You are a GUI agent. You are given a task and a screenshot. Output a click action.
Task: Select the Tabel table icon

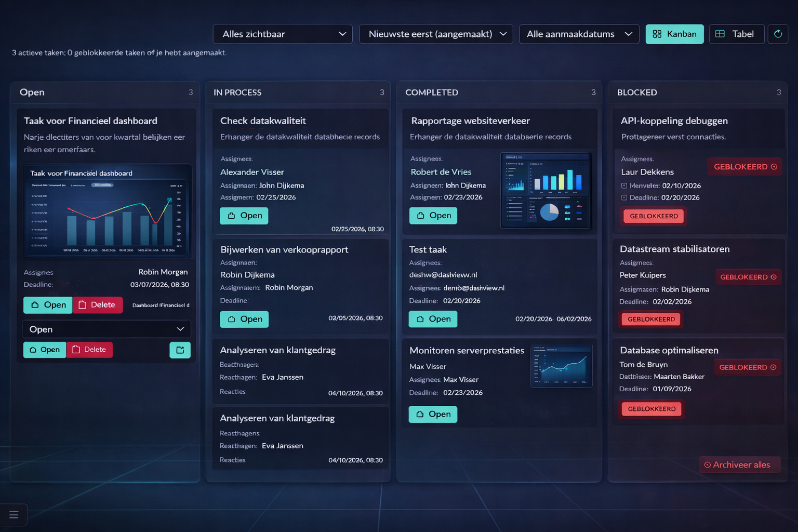pos(720,34)
